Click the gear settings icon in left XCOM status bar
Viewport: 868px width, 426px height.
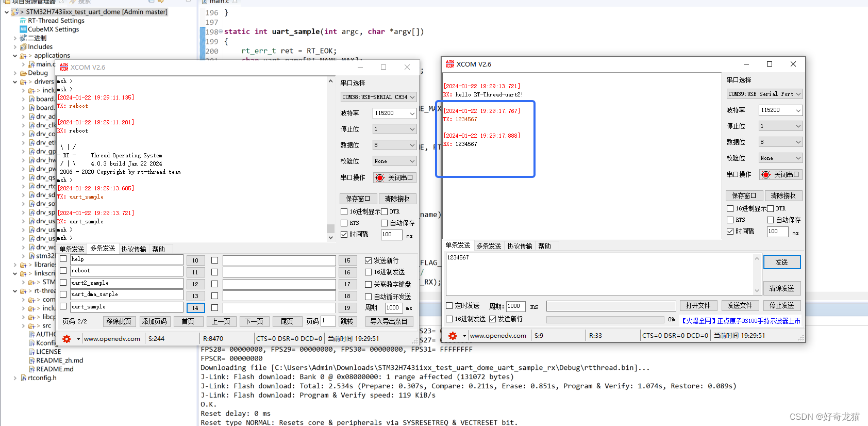[x=66, y=338]
